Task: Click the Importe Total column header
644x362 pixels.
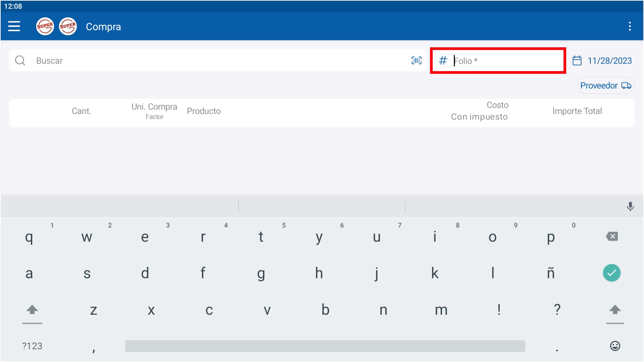Action: pyautogui.click(x=577, y=111)
